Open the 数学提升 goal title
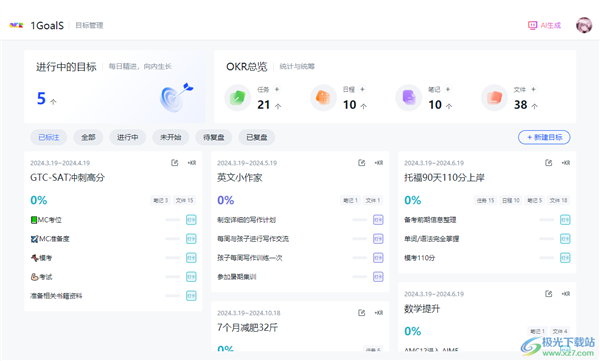Screen dimensions: 600x361 tap(422, 309)
